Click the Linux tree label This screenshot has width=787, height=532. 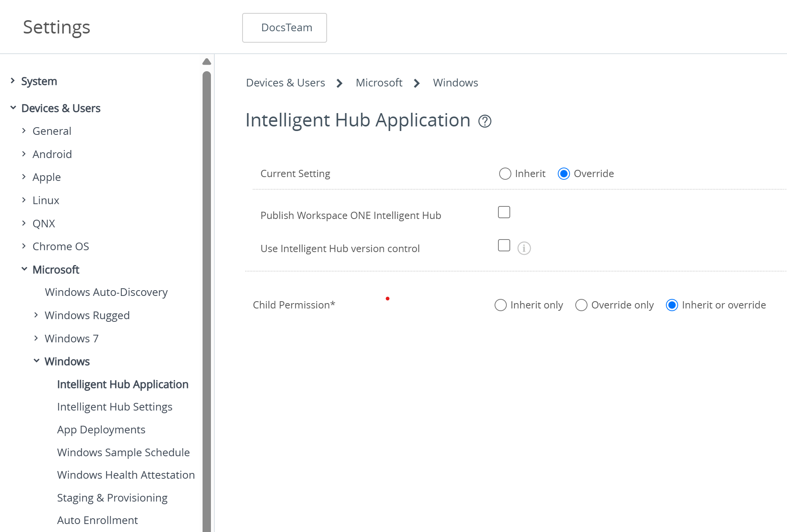pyautogui.click(x=46, y=200)
